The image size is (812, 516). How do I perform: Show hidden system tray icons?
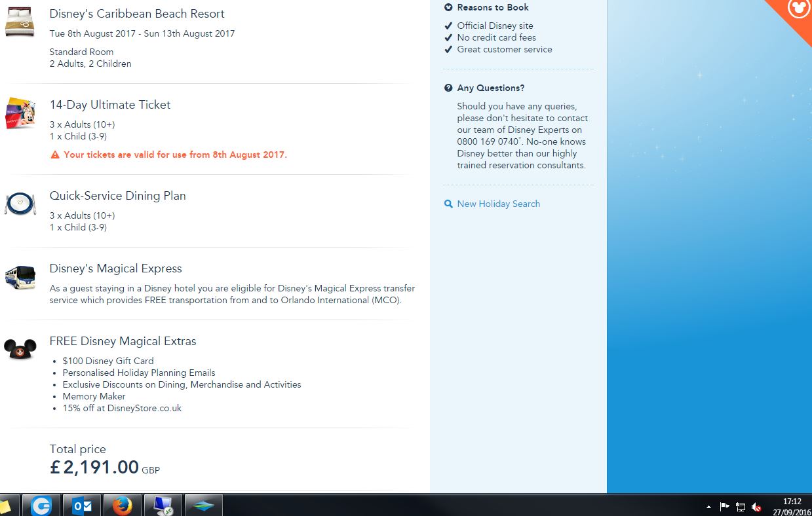(708, 507)
